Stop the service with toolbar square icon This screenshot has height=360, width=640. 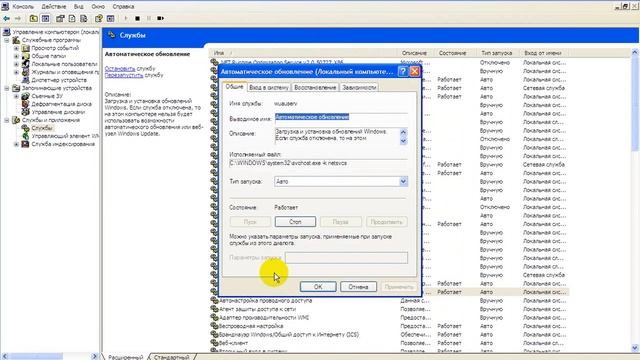(138, 18)
